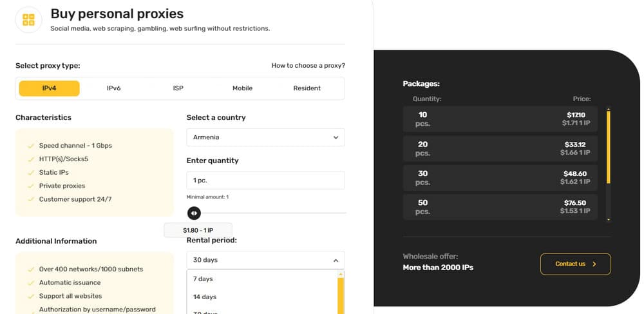
Task: Click the '$1.71 1 IP' per-unit price
Action: point(576,123)
